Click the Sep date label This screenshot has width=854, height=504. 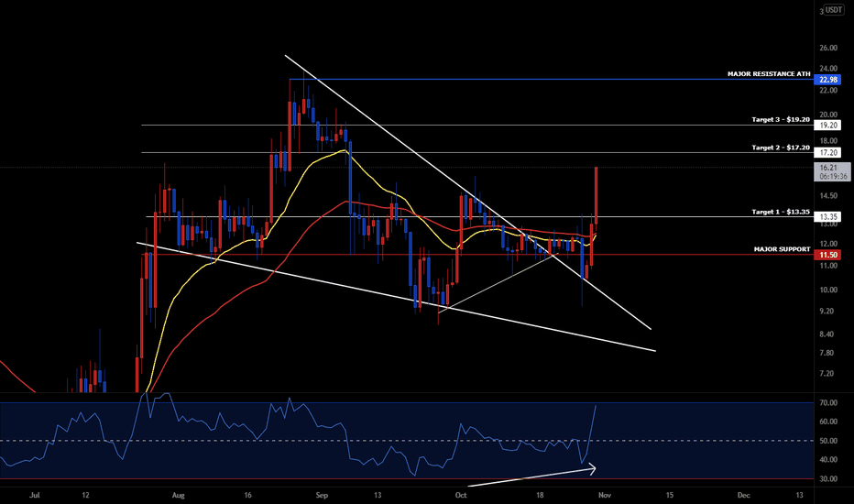pyautogui.click(x=322, y=495)
